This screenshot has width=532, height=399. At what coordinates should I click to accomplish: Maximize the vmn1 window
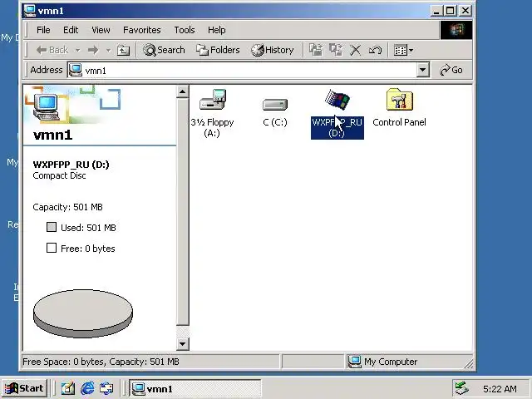point(450,11)
